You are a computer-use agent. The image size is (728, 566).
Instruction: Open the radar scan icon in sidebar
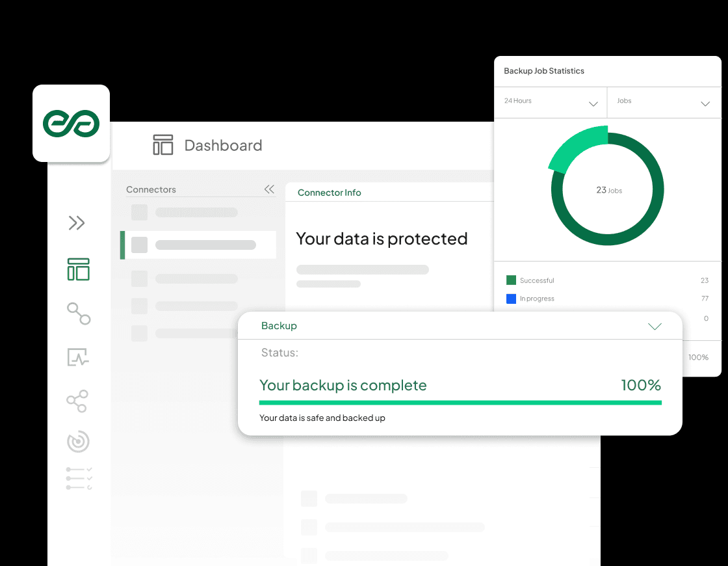78,441
